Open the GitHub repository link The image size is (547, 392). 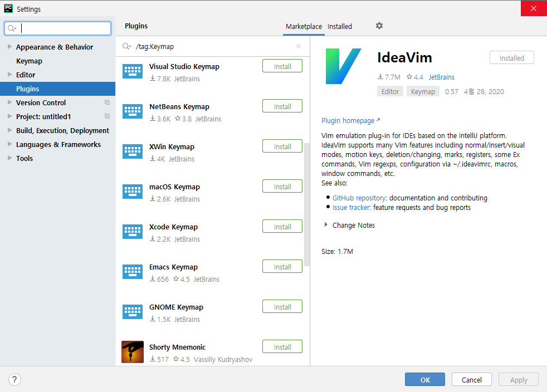point(359,198)
